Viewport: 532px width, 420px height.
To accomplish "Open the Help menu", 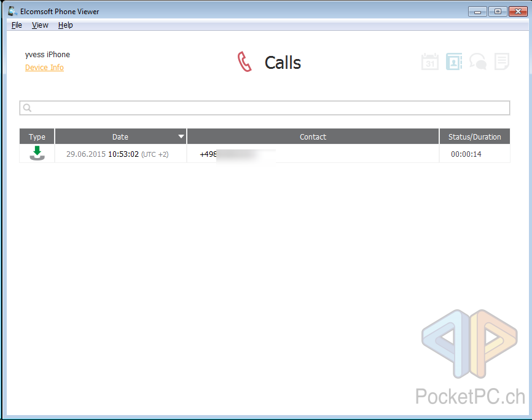I will (x=66, y=25).
